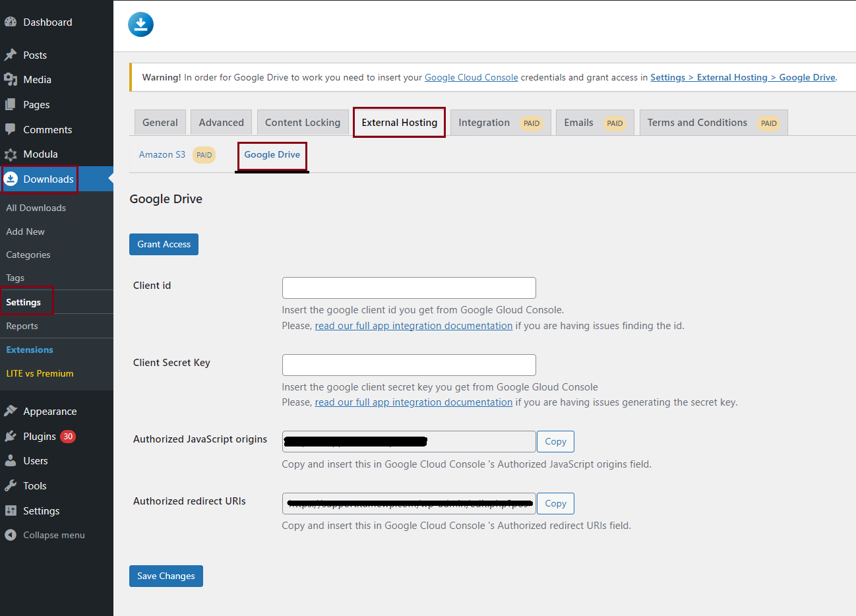Click the WordPress Settings sliders icon
856x616 pixels.
pos(11,510)
